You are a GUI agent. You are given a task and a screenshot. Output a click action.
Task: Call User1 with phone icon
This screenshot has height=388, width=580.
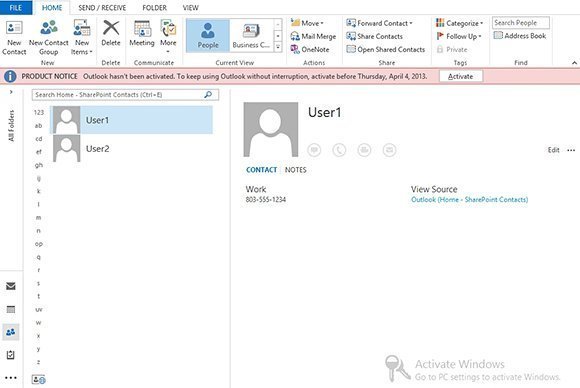(339, 150)
